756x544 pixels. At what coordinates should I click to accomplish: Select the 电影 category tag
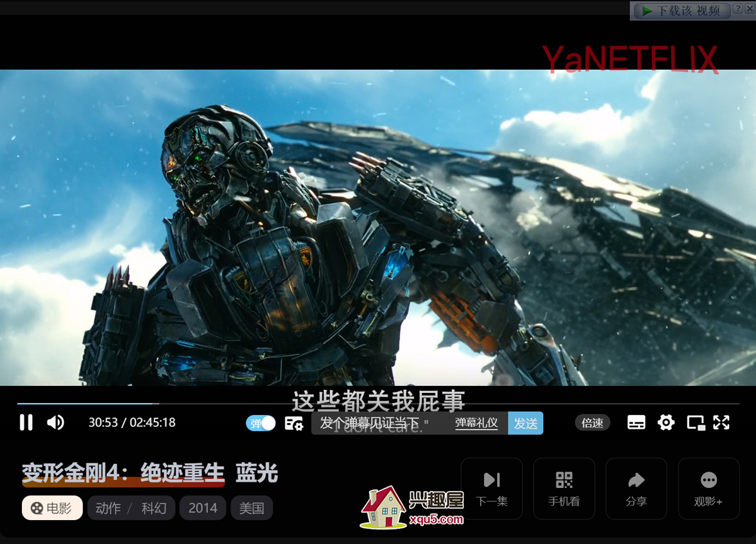coord(52,508)
